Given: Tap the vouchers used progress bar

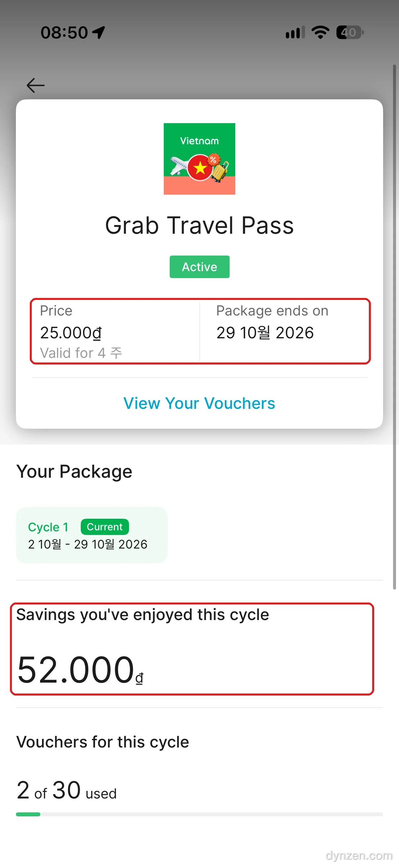Looking at the screenshot, I should click(x=199, y=814).
